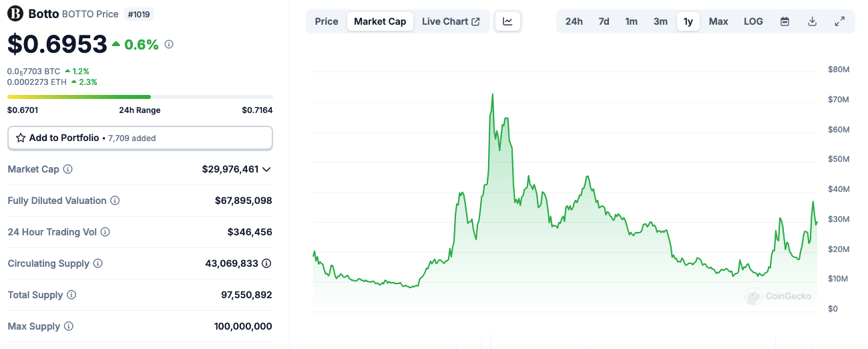Image resolution: width=868 pixels, height=349 pixels.
Task: Click the Add to Portfolio button
Action: [x=140, y=138]
